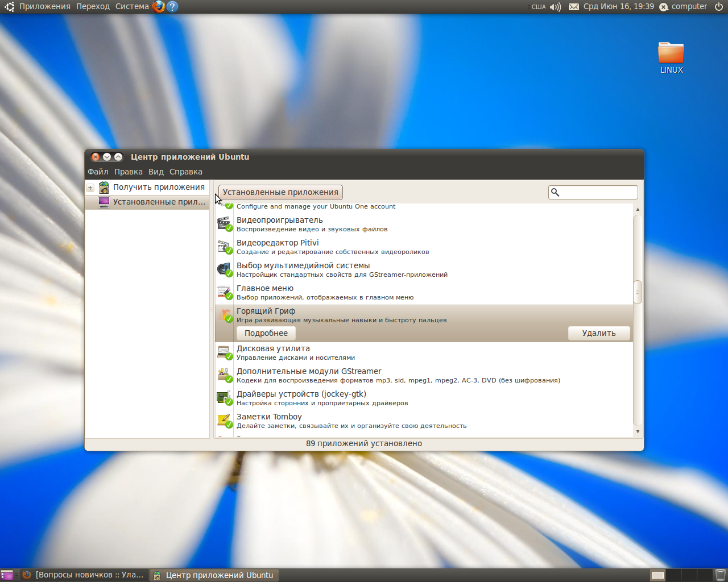Launch Firefox from the top panel
This screenshot has height=582, width=728.
(x=159, y=7)
